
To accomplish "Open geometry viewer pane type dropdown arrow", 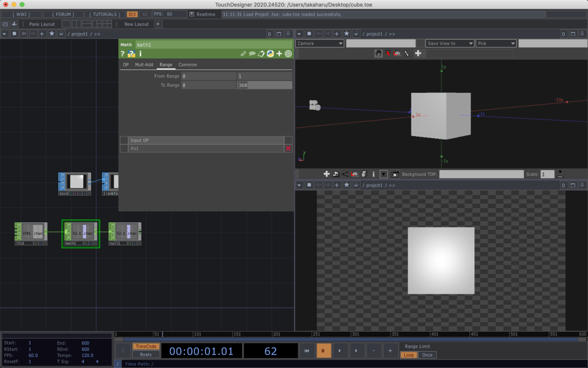I will [299, 34].
